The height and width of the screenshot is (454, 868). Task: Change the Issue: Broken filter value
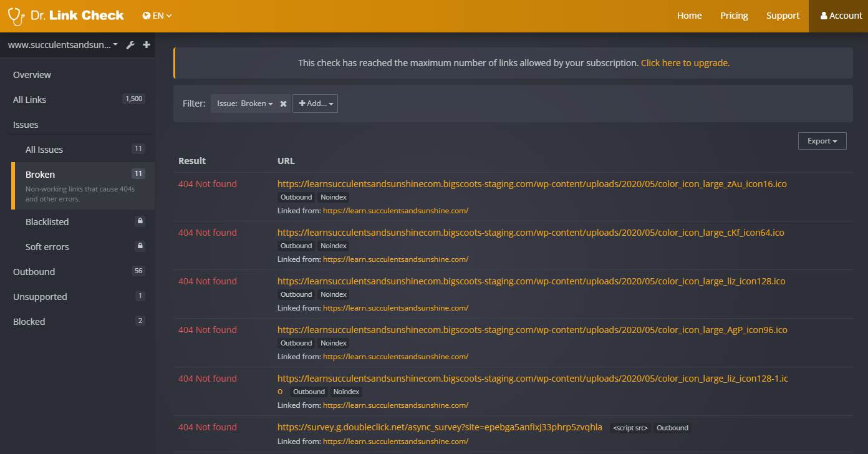click(x=245, y=104)
